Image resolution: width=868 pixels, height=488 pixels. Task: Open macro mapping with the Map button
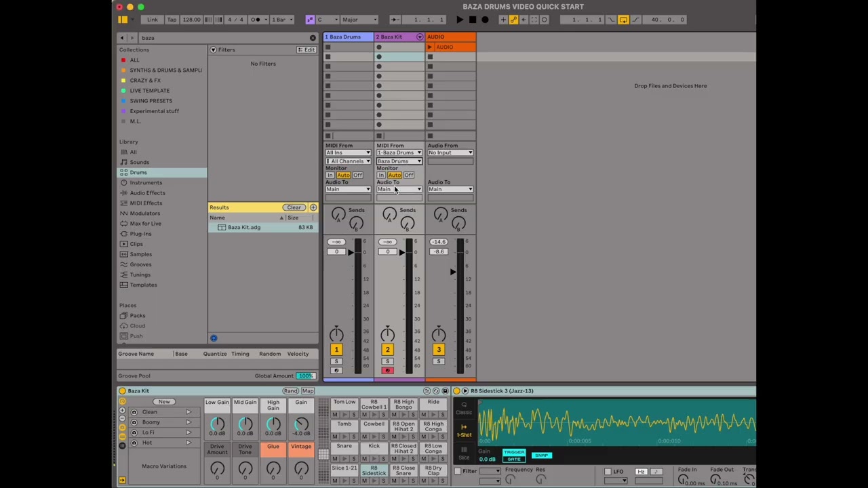(x=308, y=391)
